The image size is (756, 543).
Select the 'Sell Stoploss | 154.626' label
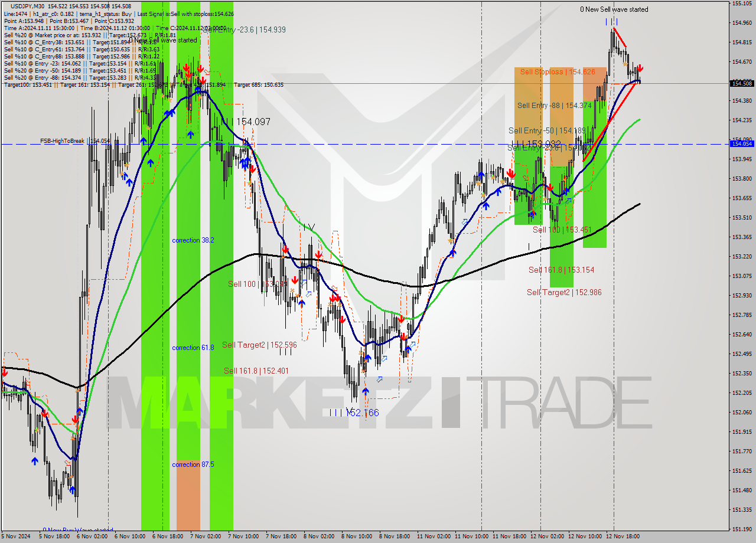point(557,72)
